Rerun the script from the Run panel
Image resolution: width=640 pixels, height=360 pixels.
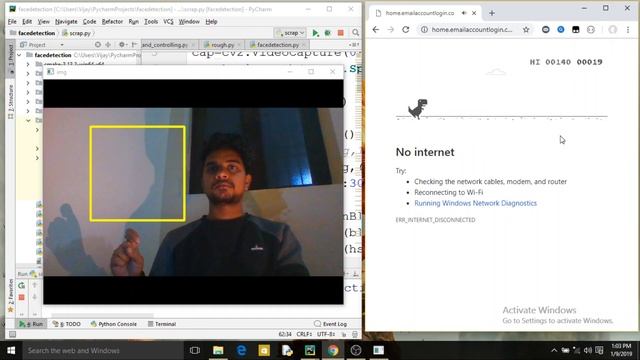22,285
